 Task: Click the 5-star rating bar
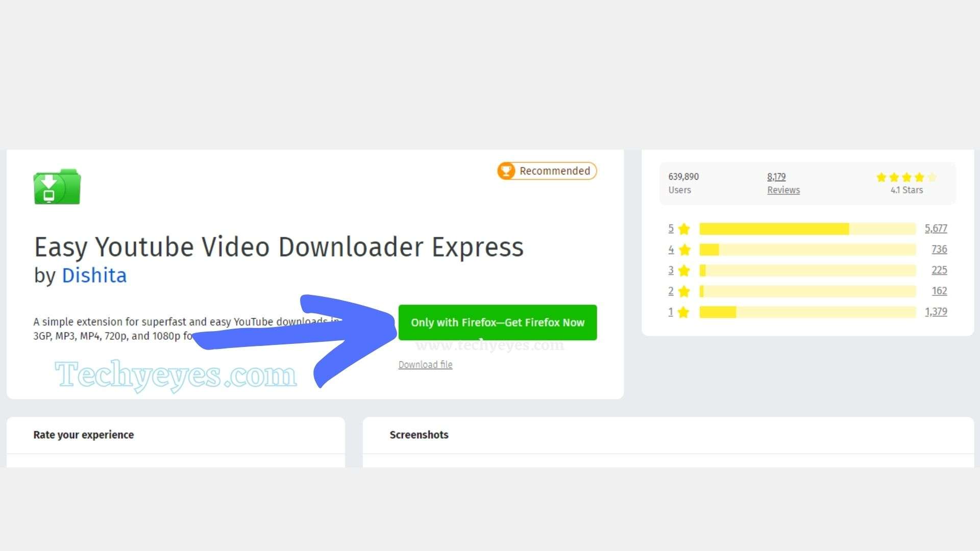(x=807, y=229)
